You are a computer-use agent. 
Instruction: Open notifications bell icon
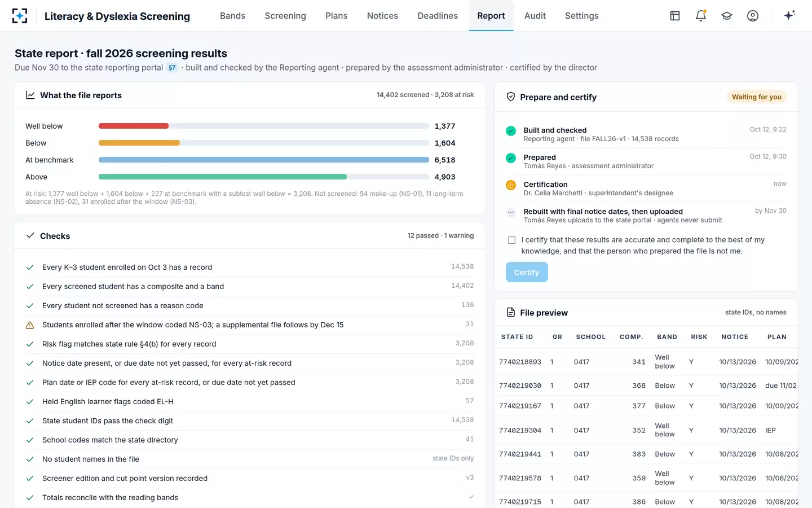701,16
